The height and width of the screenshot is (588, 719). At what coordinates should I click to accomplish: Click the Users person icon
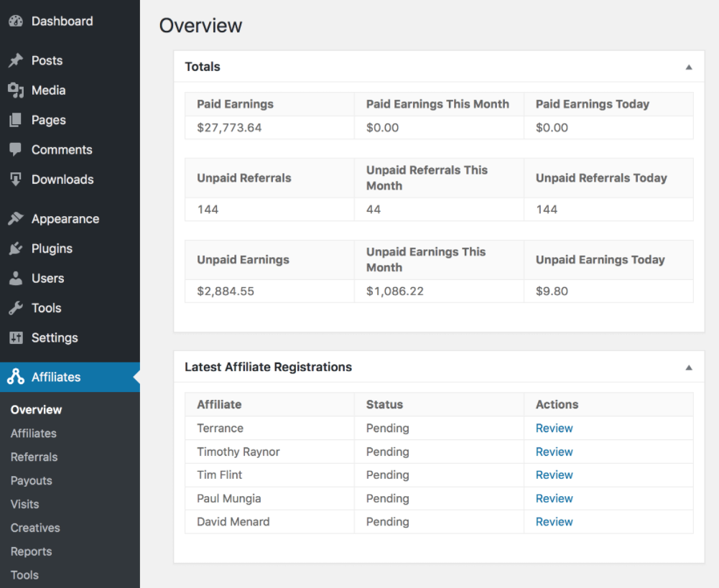coord(16,279)
